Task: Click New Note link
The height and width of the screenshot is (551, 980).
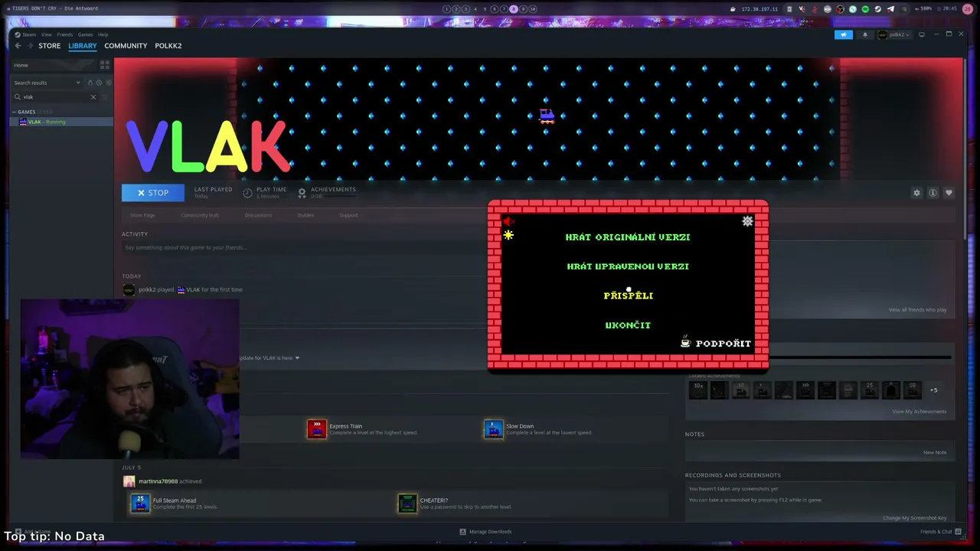Action: (934, 452)
